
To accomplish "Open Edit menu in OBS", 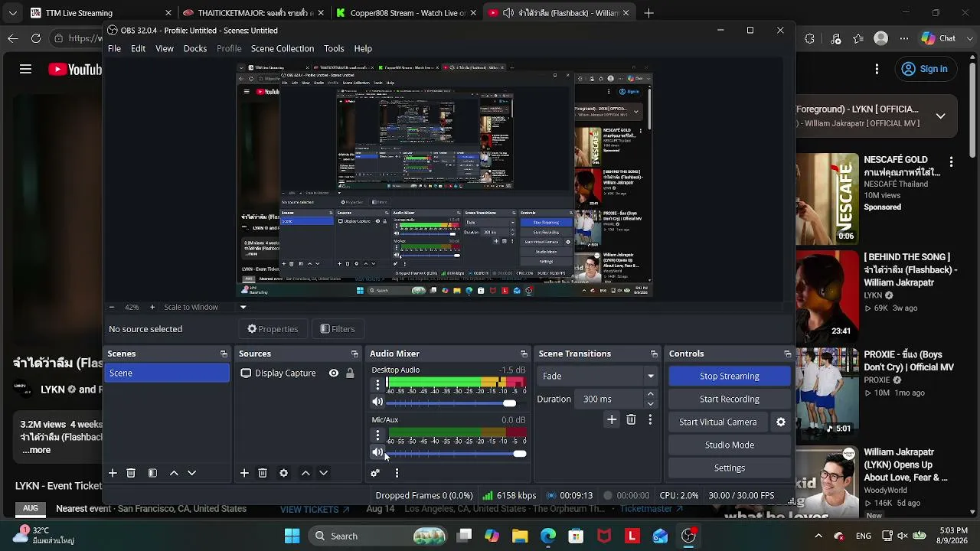I will point(138,48).
